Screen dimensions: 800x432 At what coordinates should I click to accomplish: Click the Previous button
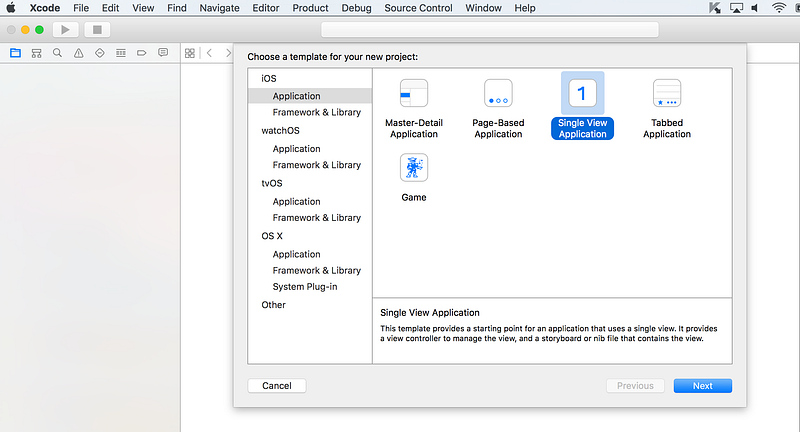pyautogui.click(x=635, y=386)
